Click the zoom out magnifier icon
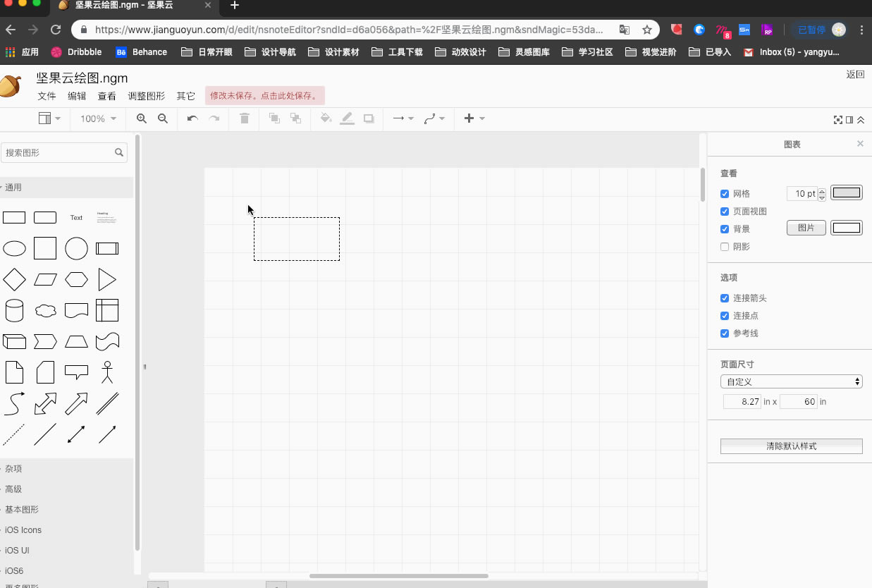 pyautogui.click(x=163, y=118)
